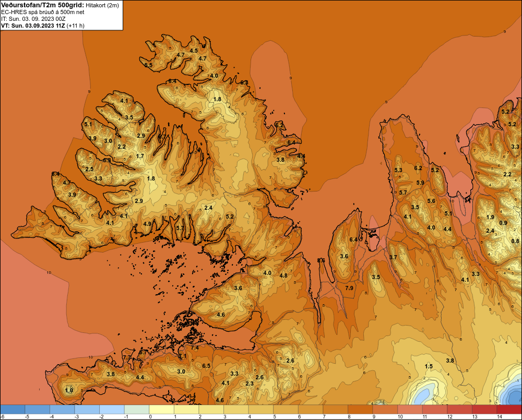
Task: Click the 4.5 temperature value on the map
Action: click(194, 51)
